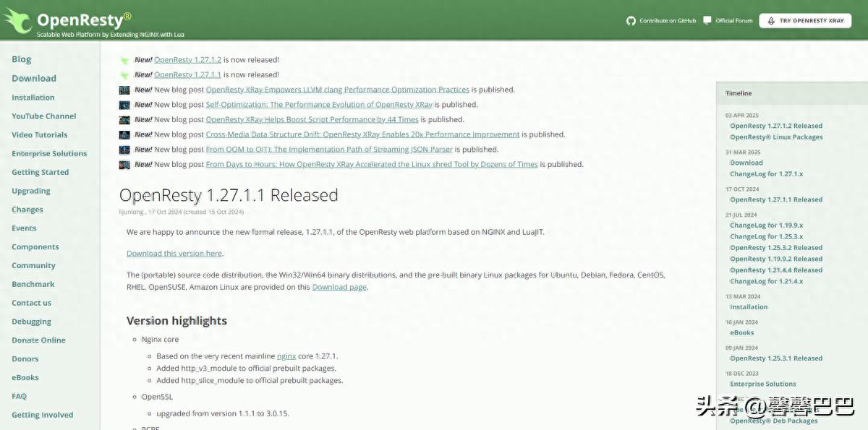
Task: Open the Streaming JSON Parser post link
Action: [329, 150]
